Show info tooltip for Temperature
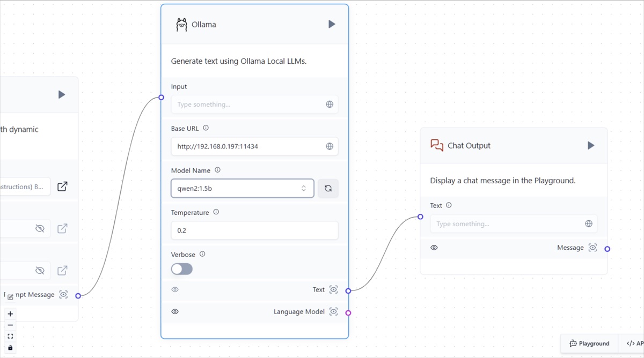This screenshot has width=644, height=358. tap(216, 212)
